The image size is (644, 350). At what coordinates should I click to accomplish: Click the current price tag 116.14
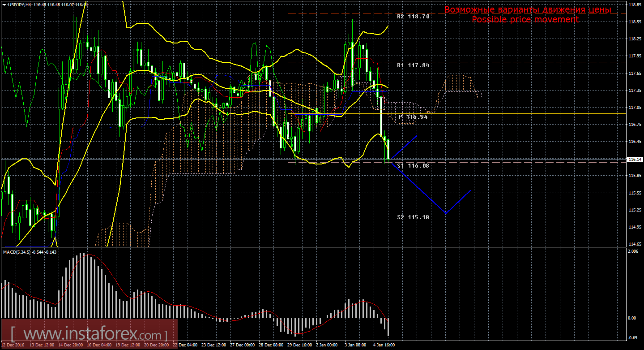635,159
